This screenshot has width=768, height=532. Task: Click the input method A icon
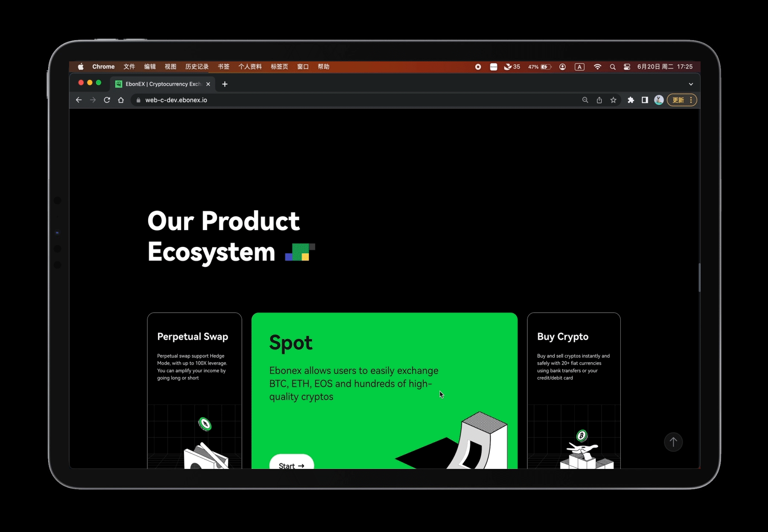pos(579,67)
